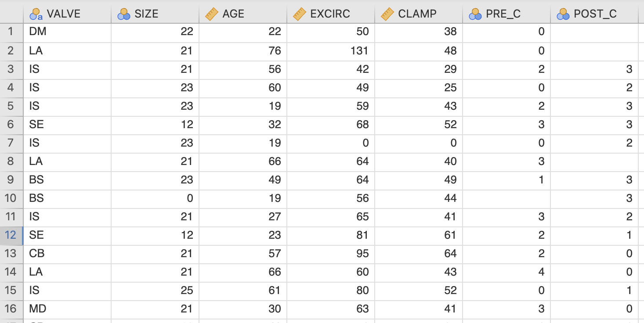Select the POST_C column header
This screenshot has height=323, width=644.
pyautogui.click(x=594, y=14)
